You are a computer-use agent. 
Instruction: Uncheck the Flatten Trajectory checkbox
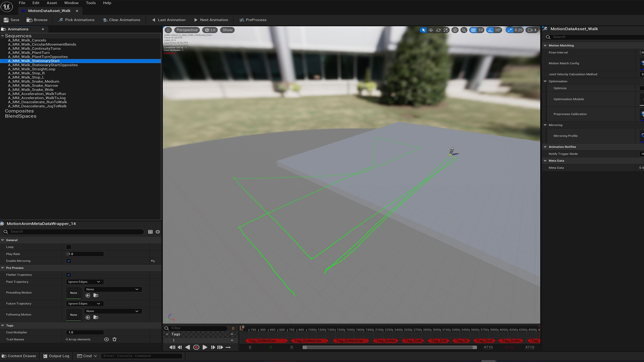click(x=69, y=275)
